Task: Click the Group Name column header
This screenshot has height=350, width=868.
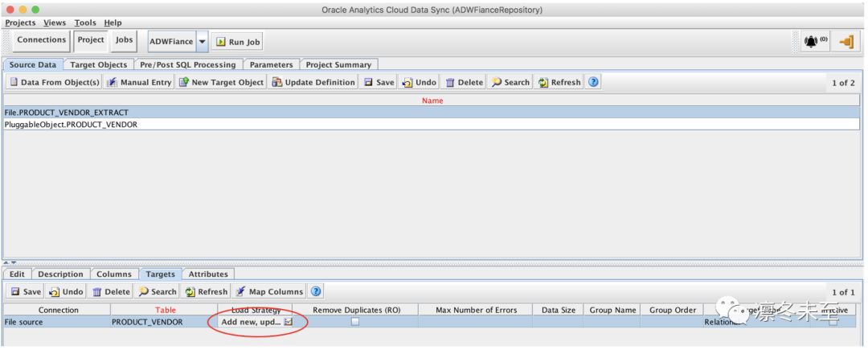Action: tap(612, 310)
